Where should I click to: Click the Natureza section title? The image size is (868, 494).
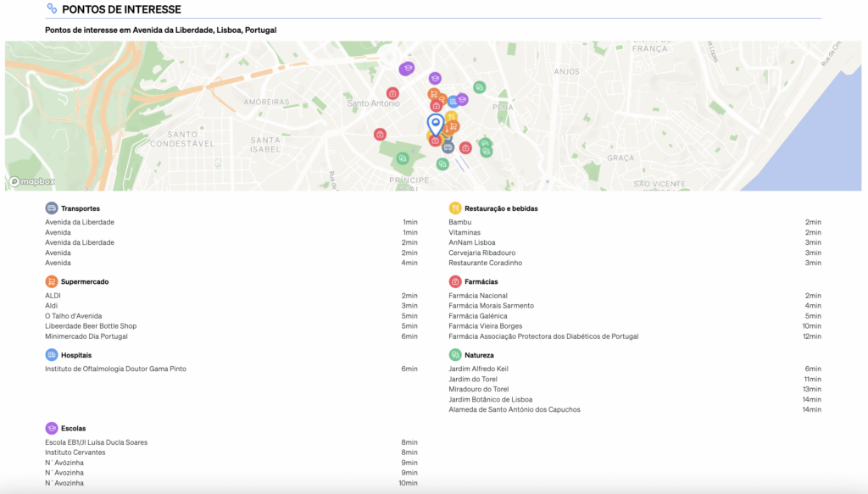click(479, 355)
